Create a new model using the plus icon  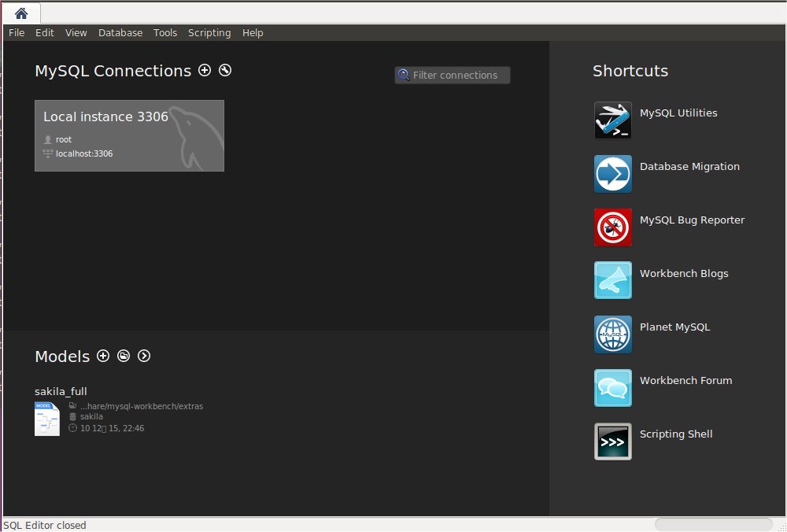coord(103,356)
